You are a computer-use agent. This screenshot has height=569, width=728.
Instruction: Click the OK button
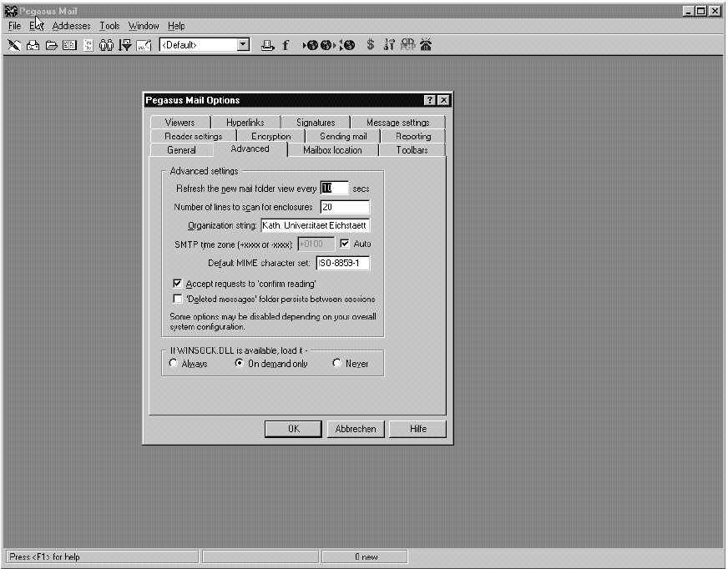(x=293, y=429)
